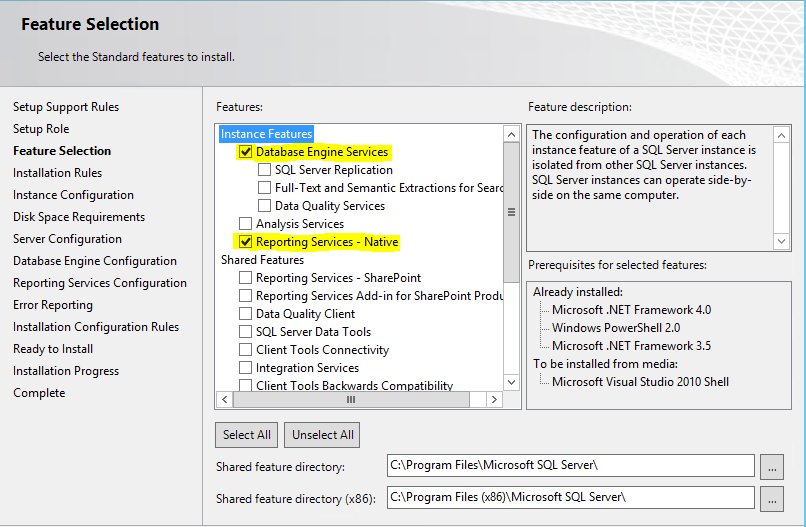
Task: Check the Analysis Services checkbox
Action: click(x=246, y=224)
